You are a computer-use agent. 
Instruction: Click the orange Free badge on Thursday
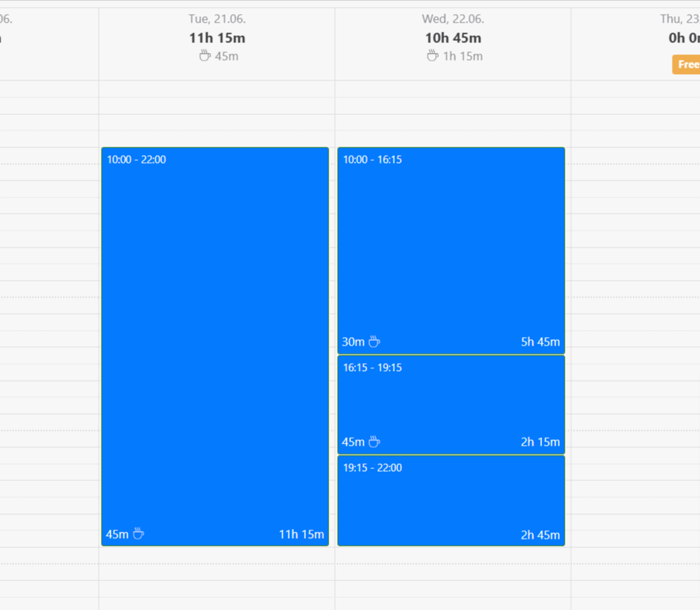[x=687, y=64]
